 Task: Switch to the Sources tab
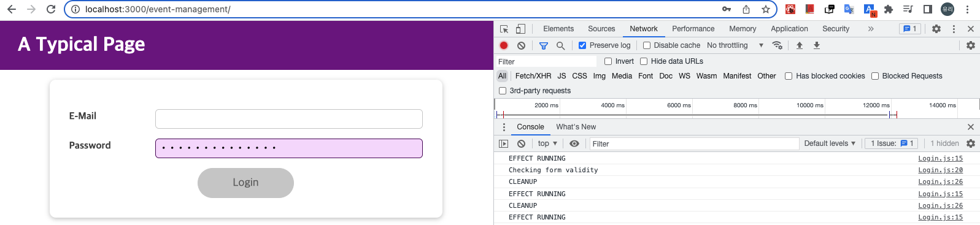[x=601, y=29]
